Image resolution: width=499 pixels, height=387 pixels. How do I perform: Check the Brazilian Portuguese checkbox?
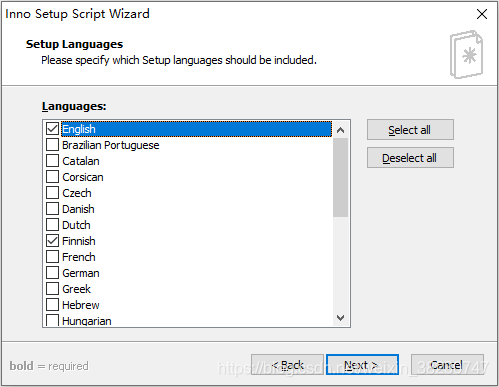[x=52, y=145]
